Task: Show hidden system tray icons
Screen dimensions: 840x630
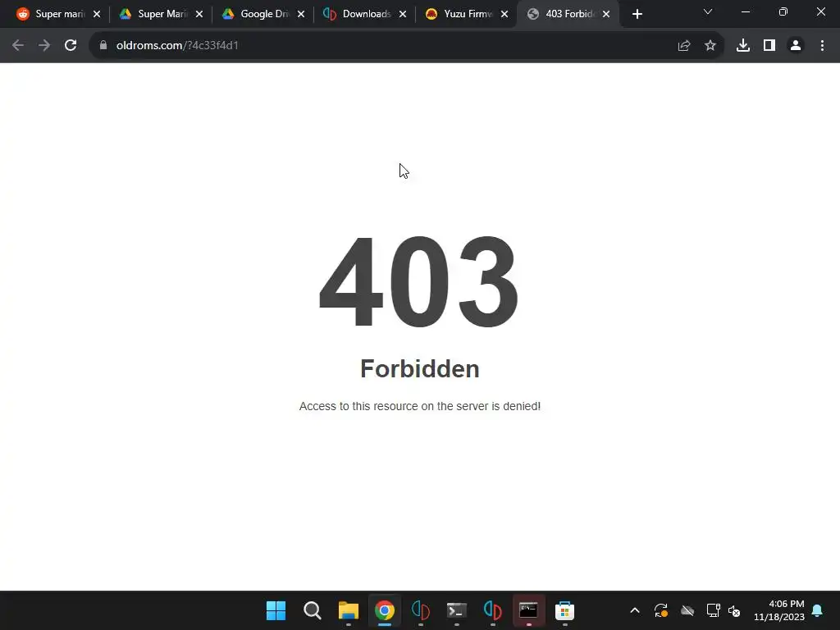Action: point(635,610)
